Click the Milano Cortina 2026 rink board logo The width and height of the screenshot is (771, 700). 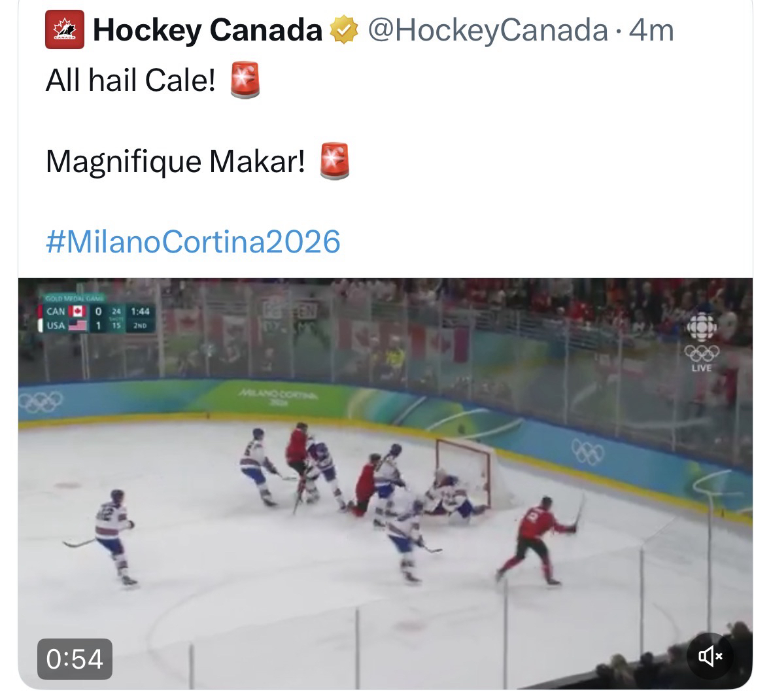click(x=278, y=396)
